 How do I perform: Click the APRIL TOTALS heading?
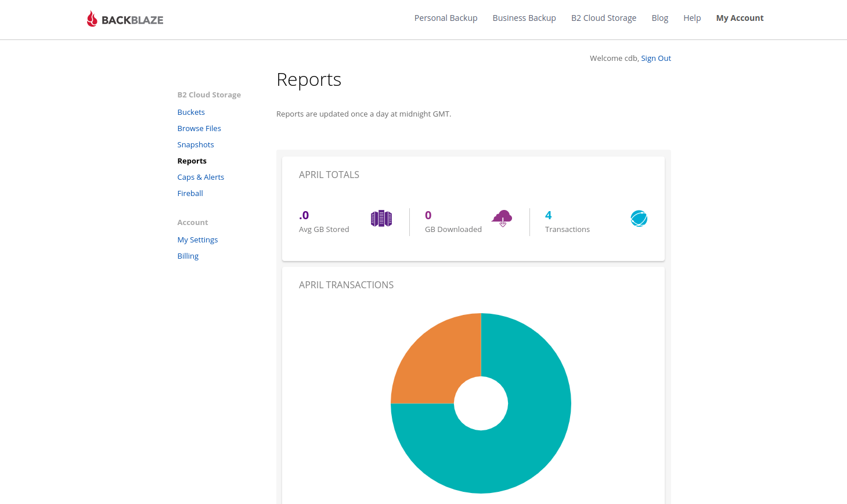coord(329,175)
